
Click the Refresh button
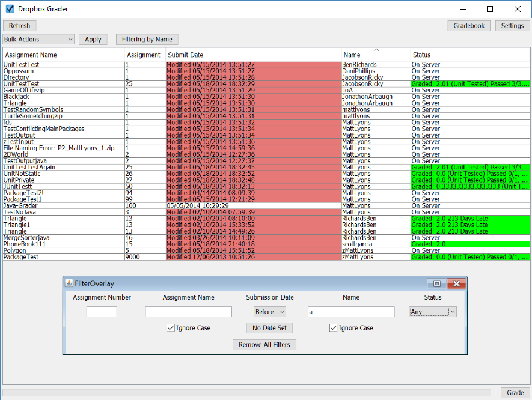coord(20,26)
